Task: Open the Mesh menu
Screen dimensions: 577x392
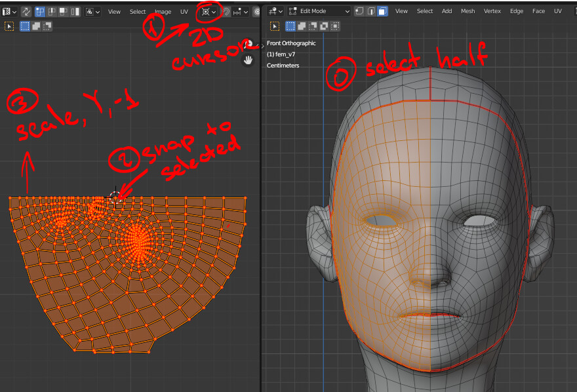Action: click(468, 11)
